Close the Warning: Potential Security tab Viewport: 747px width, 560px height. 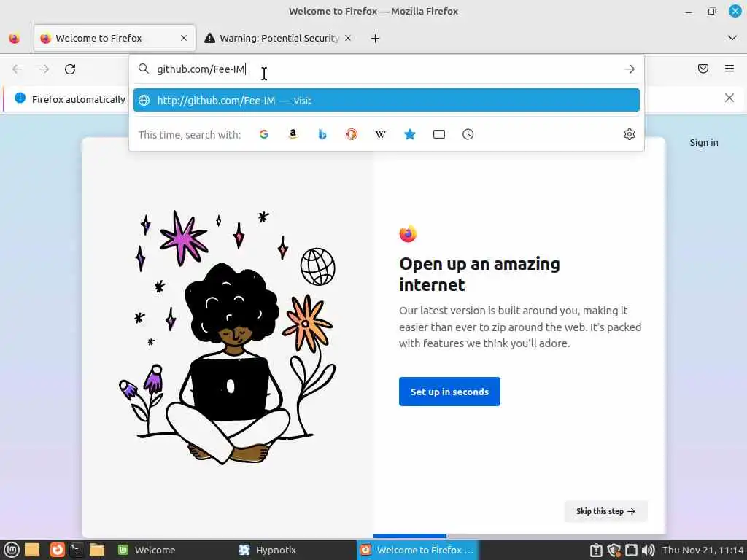348,38
